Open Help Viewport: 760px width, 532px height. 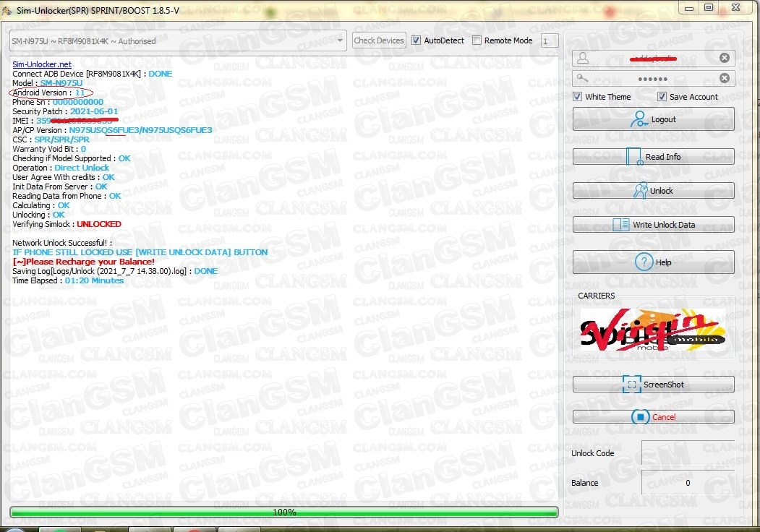tap(654, 262)
